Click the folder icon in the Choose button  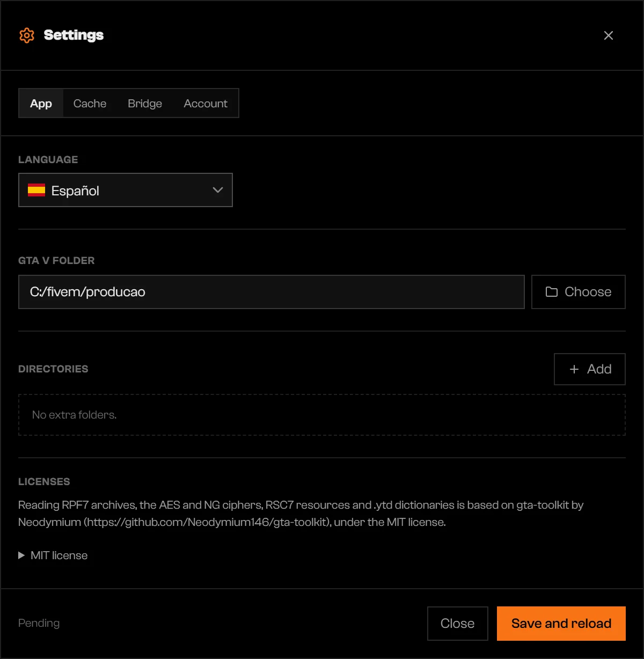point(552,292)
